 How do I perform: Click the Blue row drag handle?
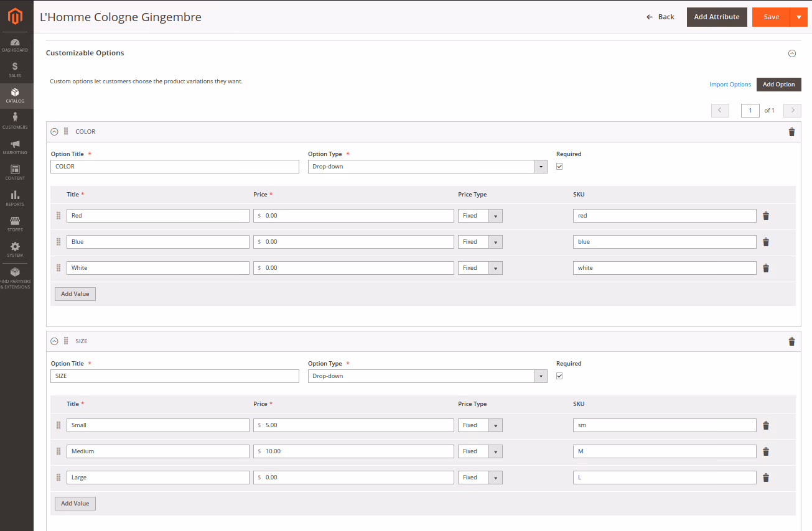point(58,242)
